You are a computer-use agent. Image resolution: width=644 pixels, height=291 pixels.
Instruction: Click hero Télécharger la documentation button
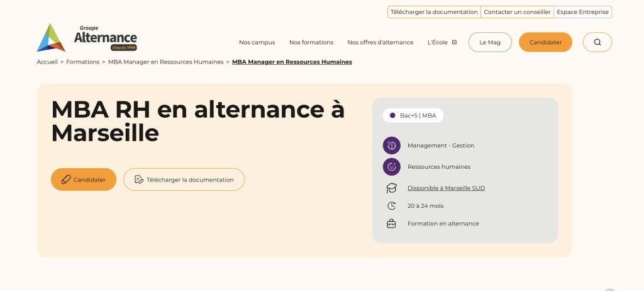click(x=184, y=180)
